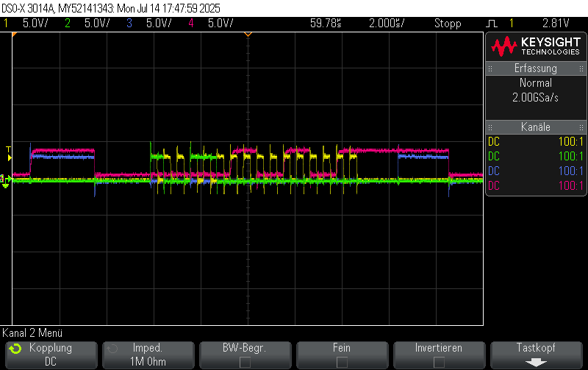The width and height of the screenshot is (588, 370).
Task: Click the Stopp run status
Action: coord(448,24)
